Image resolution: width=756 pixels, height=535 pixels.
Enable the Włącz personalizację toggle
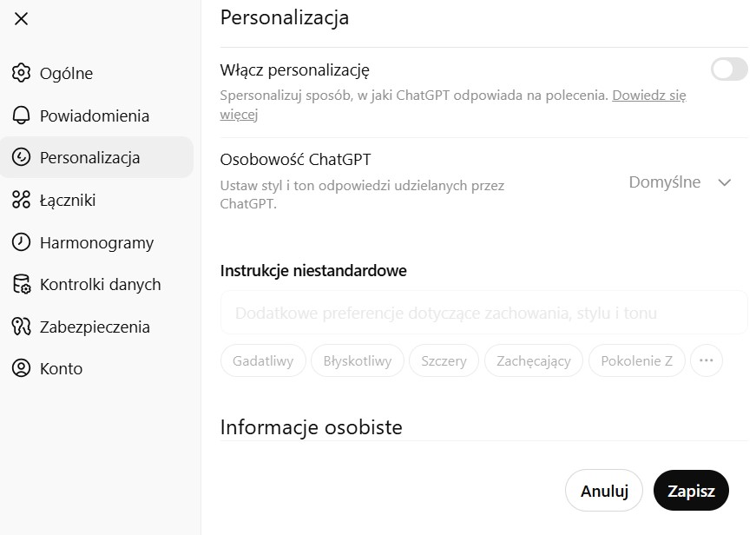[728, 69]
